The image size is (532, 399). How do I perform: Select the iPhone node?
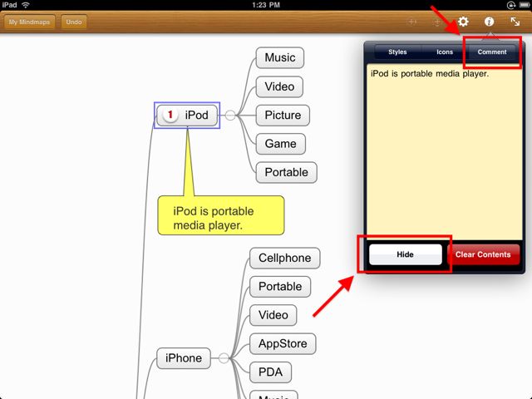click(x=184, y=358)
